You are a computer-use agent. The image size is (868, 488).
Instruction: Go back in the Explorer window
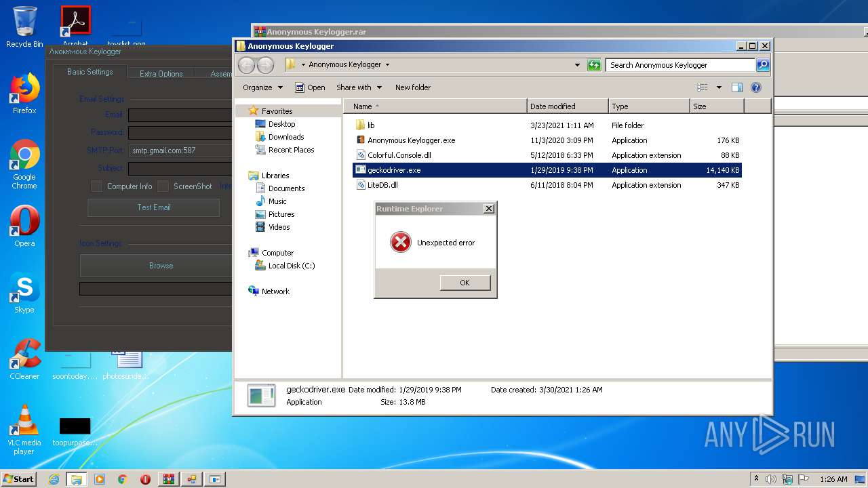[247, 65]
